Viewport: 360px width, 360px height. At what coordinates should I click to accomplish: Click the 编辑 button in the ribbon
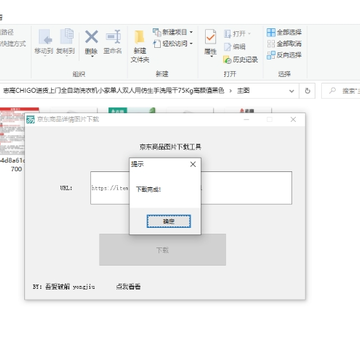pyautogui.click(x=235, y=46)
